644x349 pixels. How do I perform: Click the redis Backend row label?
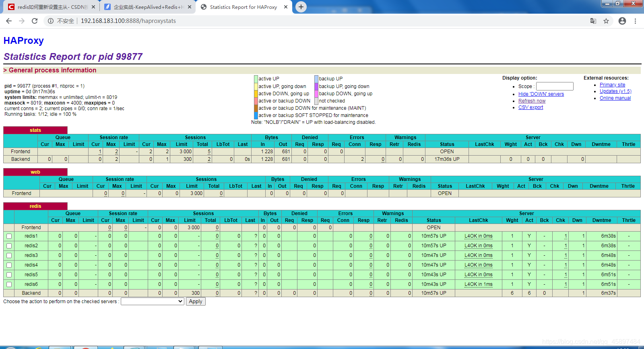click(31, 294)
